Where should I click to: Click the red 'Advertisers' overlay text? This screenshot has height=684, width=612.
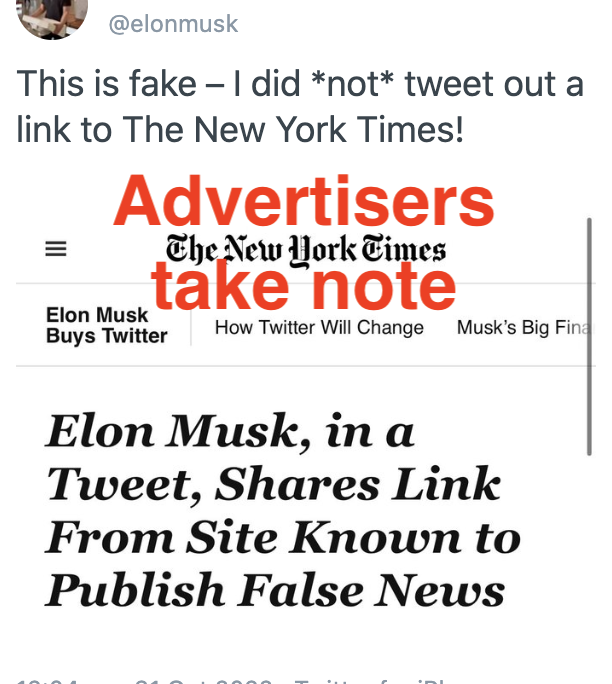304,203
